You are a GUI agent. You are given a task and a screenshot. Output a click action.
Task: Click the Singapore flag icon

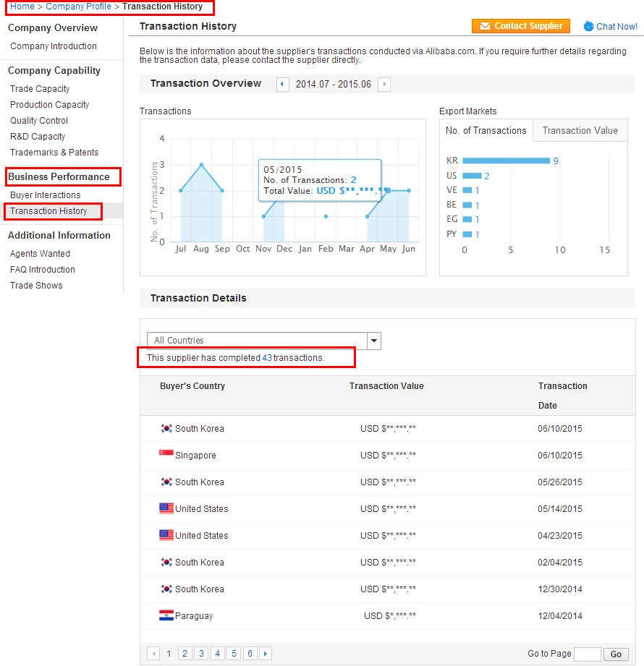click(x=166, y=455)
